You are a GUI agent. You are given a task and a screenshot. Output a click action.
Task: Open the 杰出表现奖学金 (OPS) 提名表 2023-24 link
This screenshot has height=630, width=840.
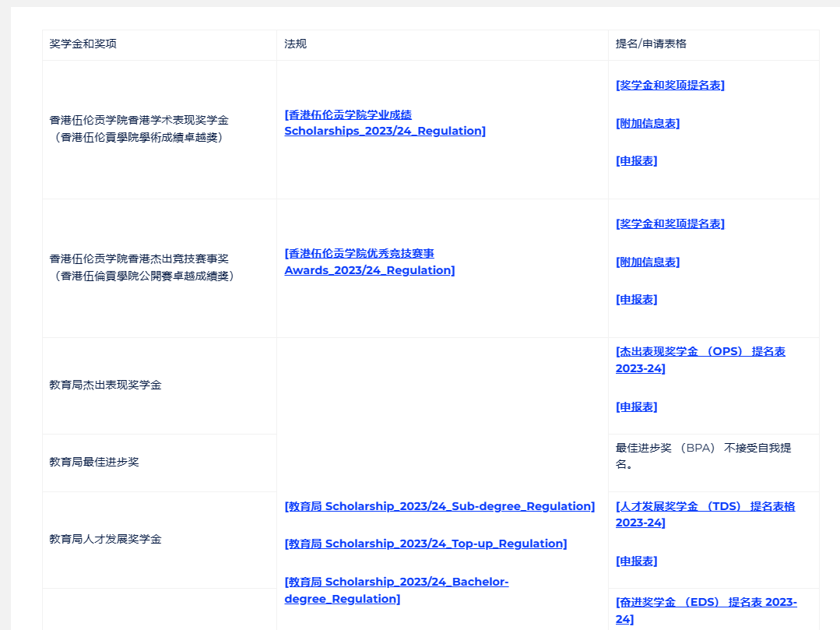tap(700, 360)
